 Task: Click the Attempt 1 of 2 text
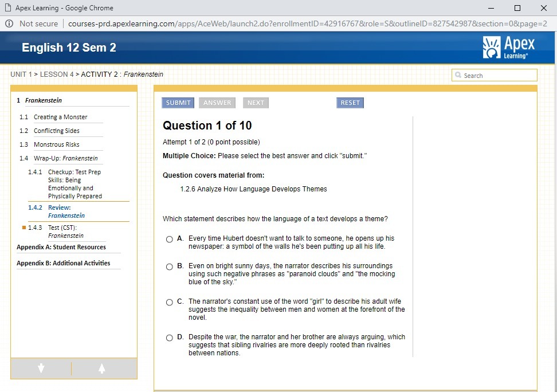coord(211,142)
